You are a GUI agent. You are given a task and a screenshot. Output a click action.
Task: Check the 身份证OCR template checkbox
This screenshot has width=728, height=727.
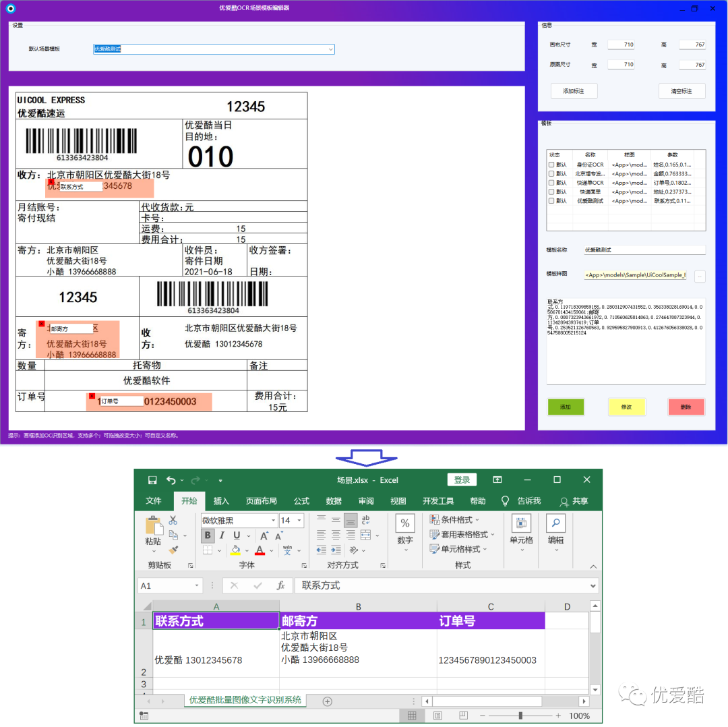click(551, 165)
